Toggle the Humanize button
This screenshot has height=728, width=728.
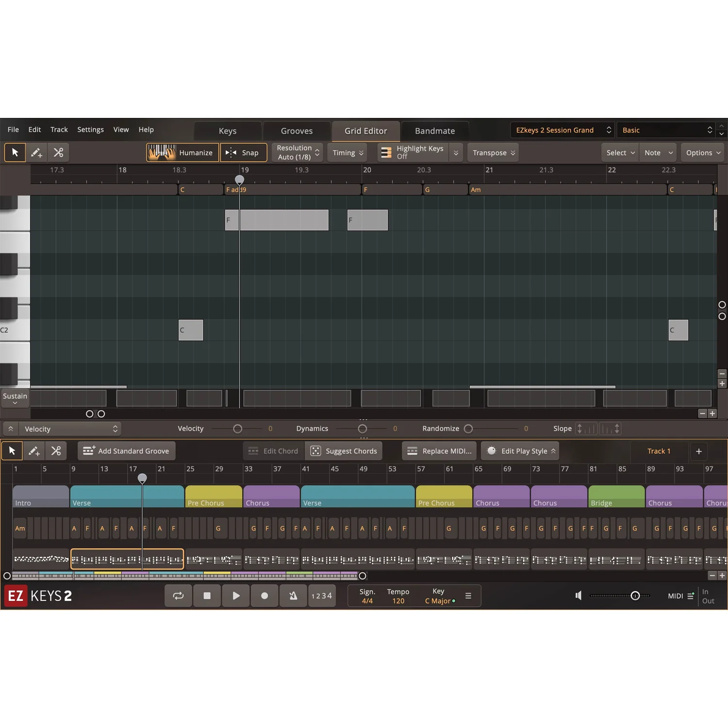pos(182,152)
